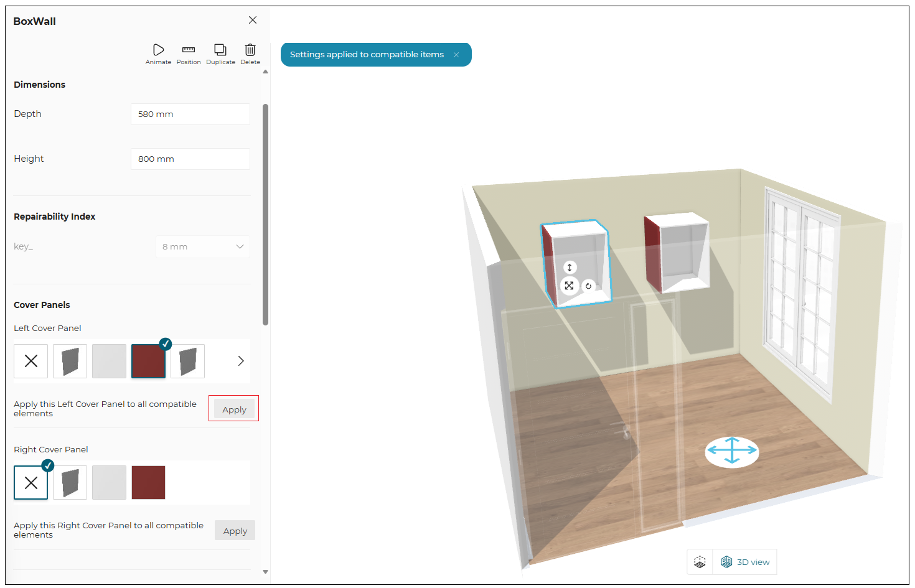
Task: Open the key_ 8 mm dropdown
Action: coord(203,246)
